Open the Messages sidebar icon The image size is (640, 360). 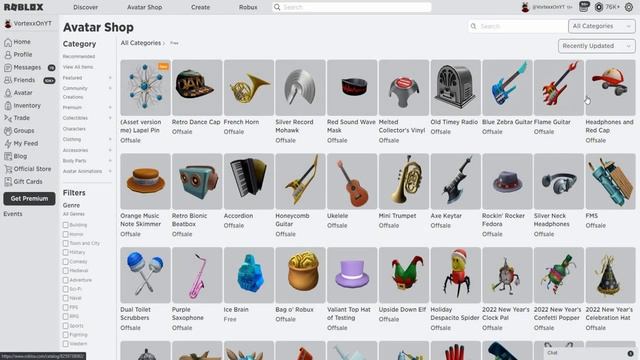click(x=8, y=67)
